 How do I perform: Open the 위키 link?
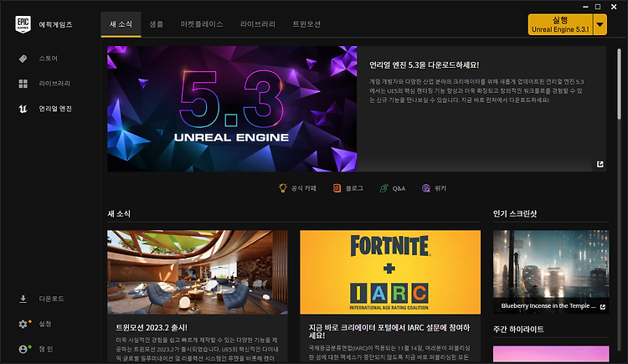click(434, 187)
